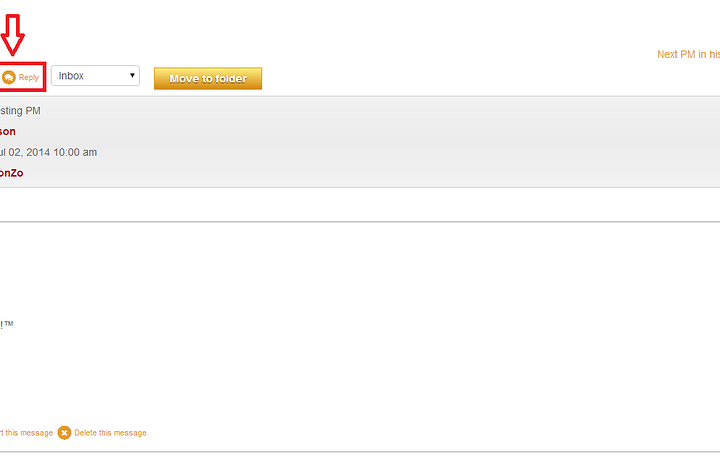Open the recipient username ending in "onZo"
Screen dimensions: 720x460
pyautogui.click(x=11, y=173)
